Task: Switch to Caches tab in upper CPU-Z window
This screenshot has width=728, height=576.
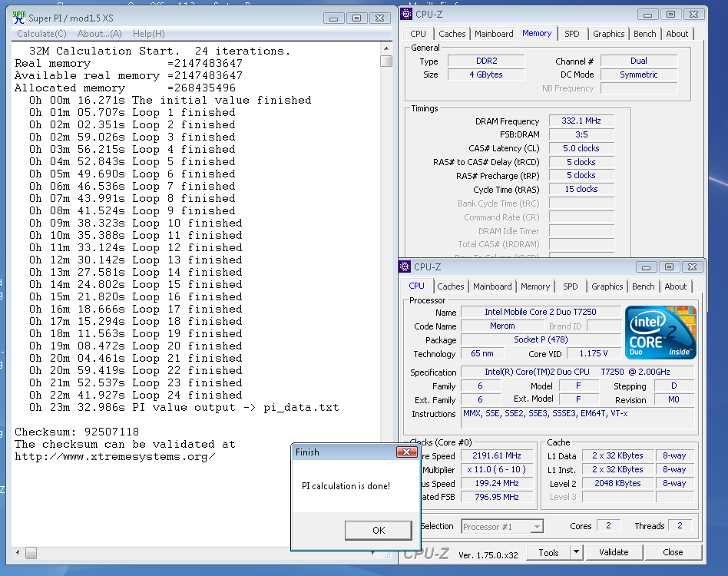Action: (x=452, y=34)
